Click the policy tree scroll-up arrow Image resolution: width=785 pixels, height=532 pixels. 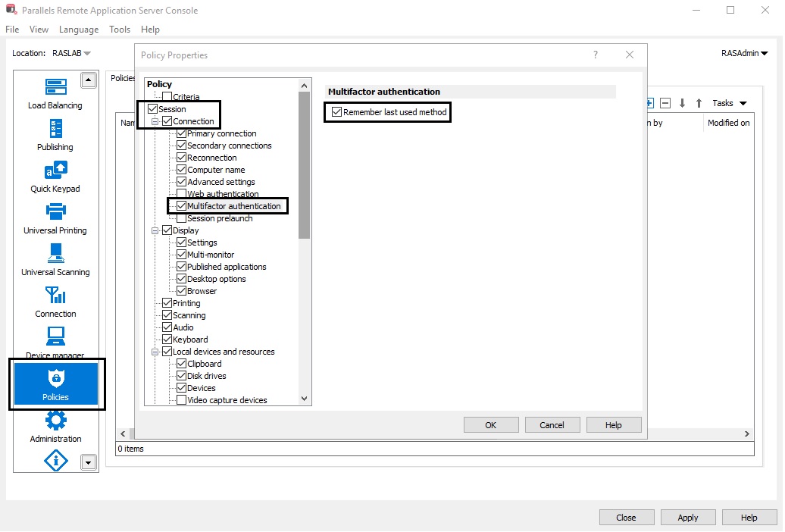(x=304, y=86)
